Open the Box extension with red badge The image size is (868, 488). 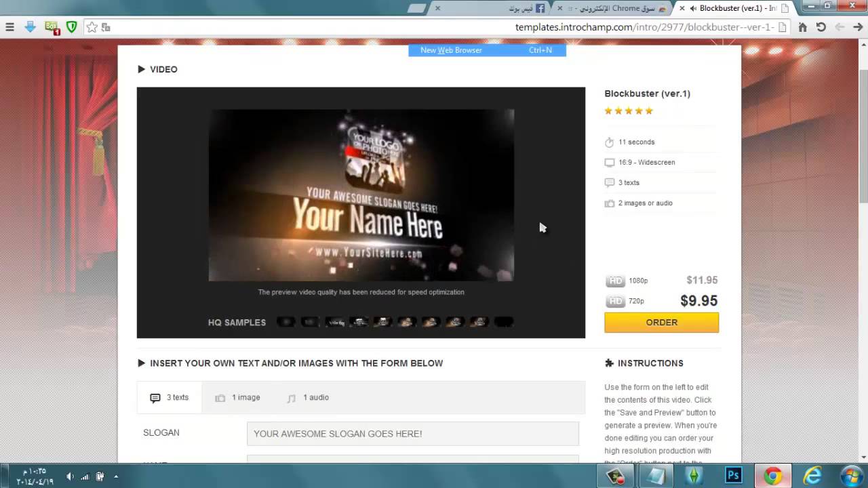[52, 28]
